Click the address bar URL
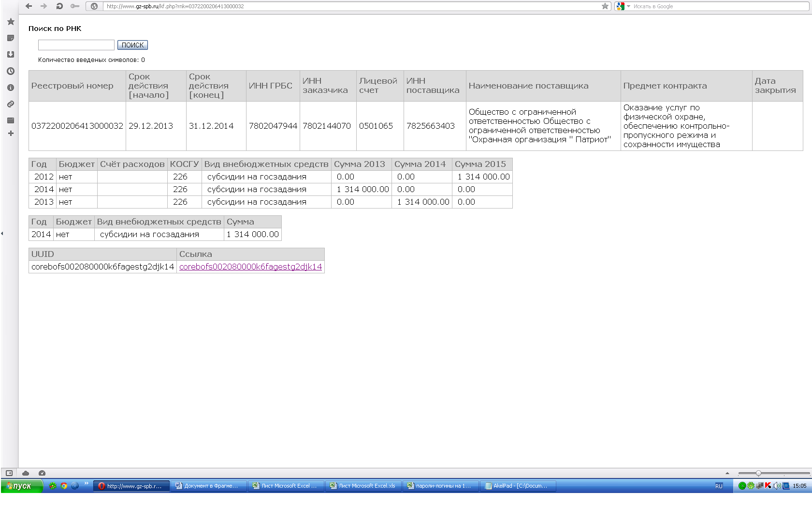 click(x=175, y=6)
